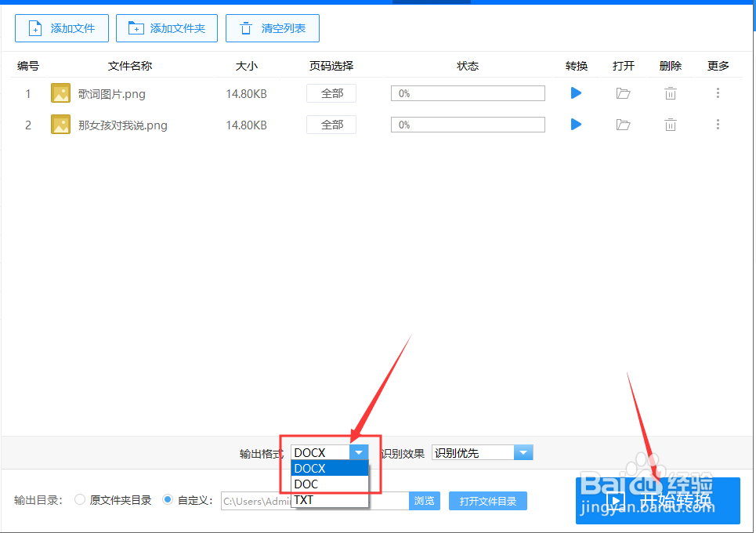
Task: Open output folder for 歌词图片.png
Action: (x=623, y=92)
